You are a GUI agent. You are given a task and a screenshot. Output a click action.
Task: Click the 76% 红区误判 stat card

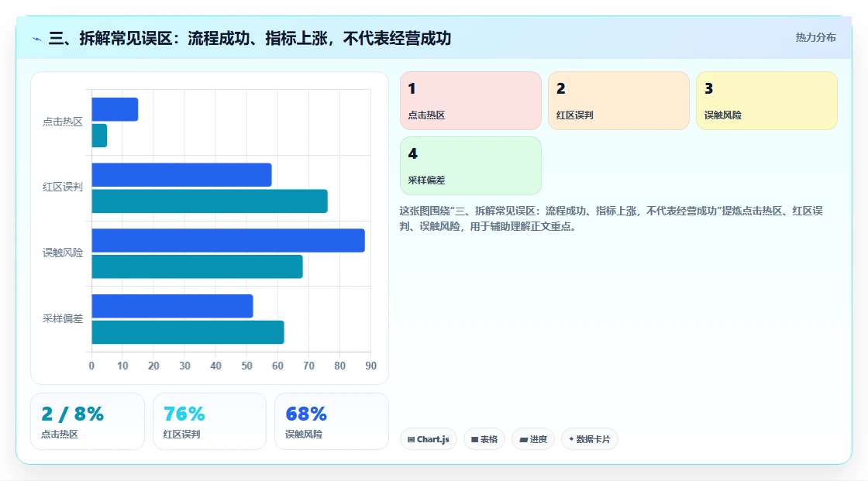coord(209,421)
